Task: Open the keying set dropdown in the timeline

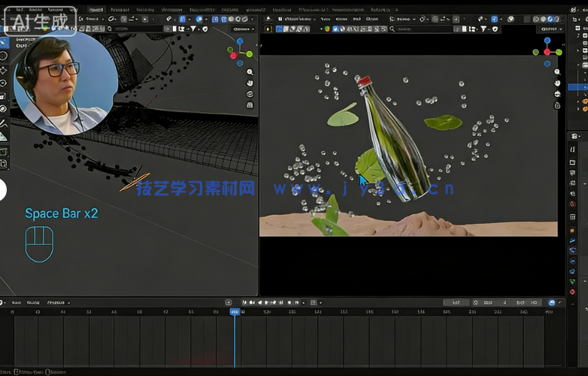Action: pos(315,303)
